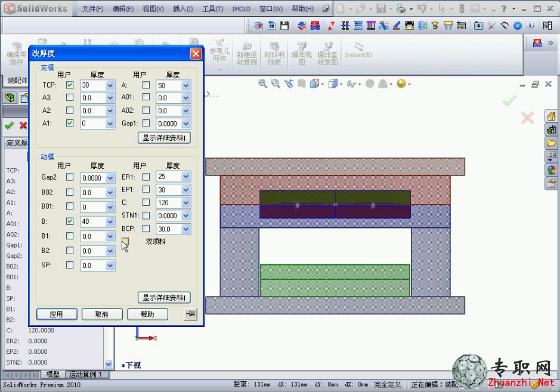560x392 pixels.
Task: Click the Display Style box icon
Action: [x=333, y=84]
